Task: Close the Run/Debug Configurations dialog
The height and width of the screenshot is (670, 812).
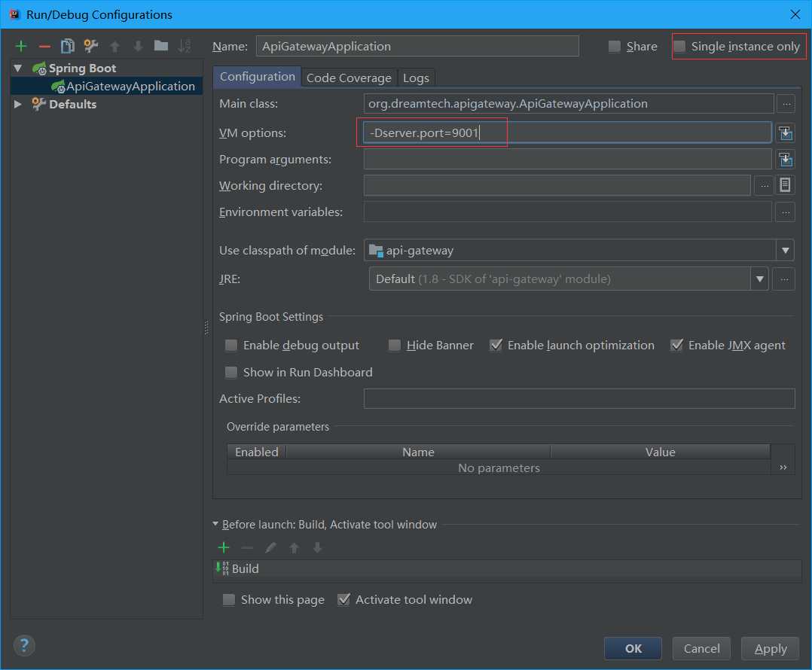Action: pyautogui.click(x=795, y=14)
